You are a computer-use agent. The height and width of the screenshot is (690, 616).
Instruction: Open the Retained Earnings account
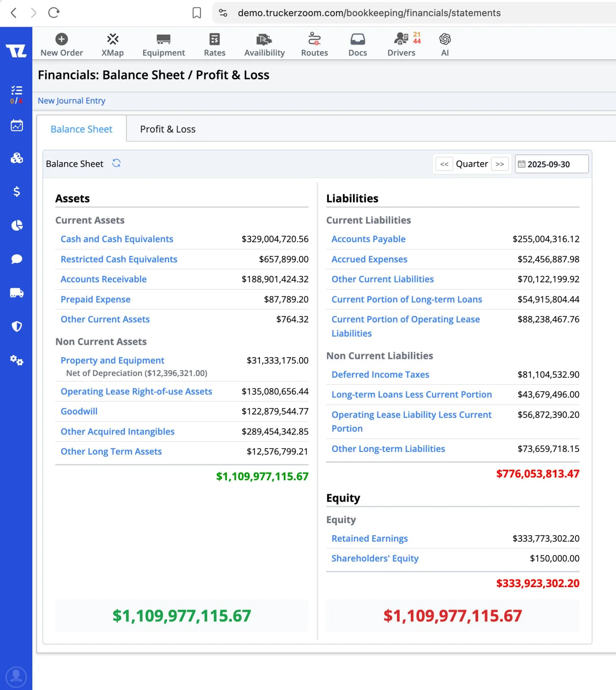coord(370,539)
